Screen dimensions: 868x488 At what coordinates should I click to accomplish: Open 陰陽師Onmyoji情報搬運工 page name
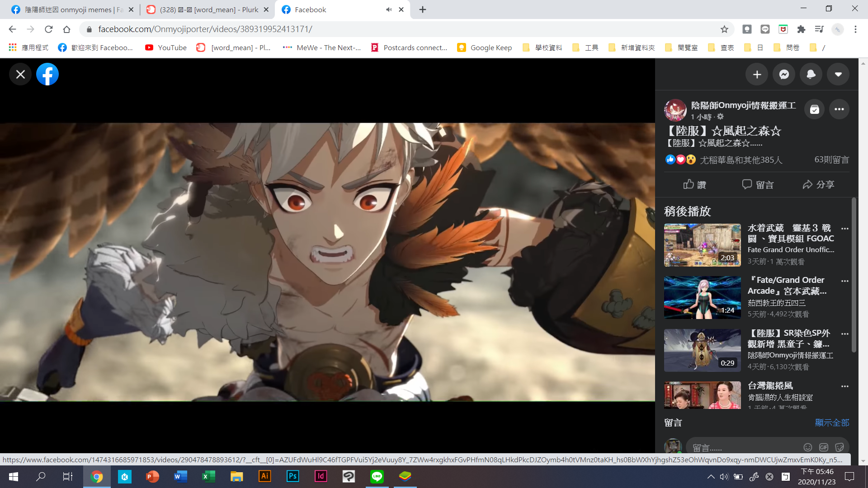point(743,105)
